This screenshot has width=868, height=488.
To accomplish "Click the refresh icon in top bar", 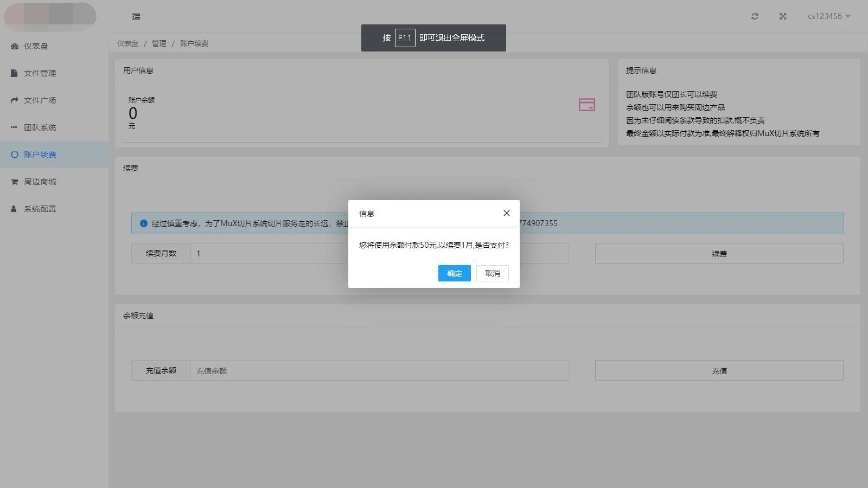I will (x=755, y=16).
